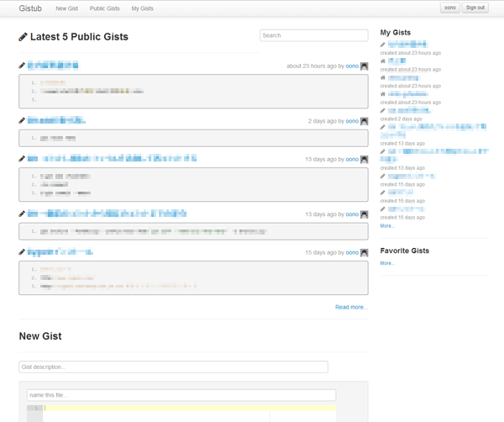Click the pencil icon of the sidebar gist created 2 days ago
504x422 pixels.
point(383,110)
